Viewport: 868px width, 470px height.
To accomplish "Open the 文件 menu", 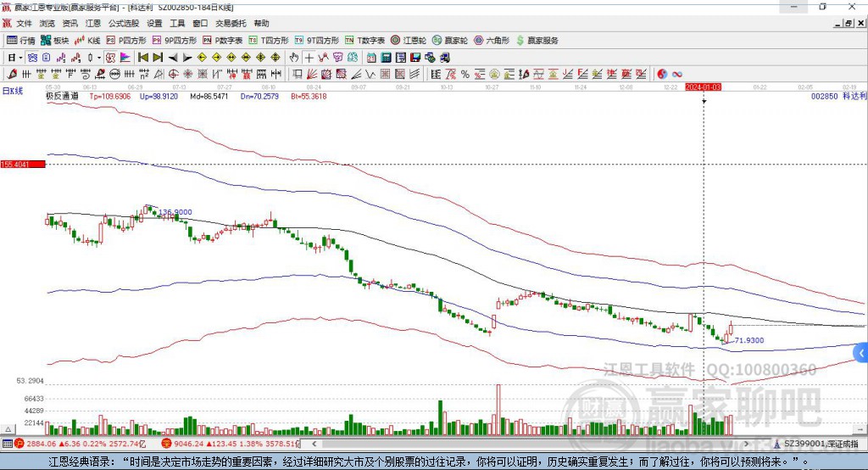I will (x=24, y=23).
